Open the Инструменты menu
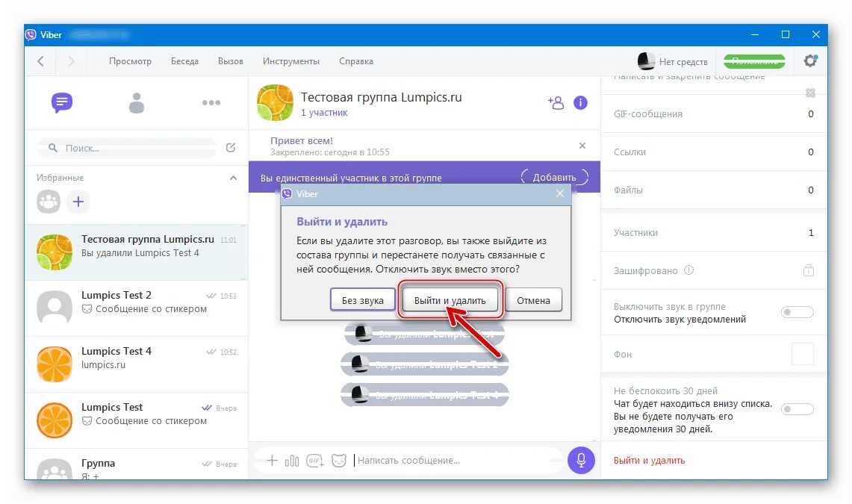 click(x=291, y=61)
